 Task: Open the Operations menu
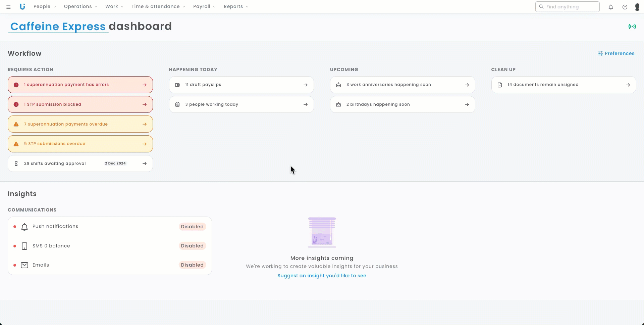coord(80,7)
